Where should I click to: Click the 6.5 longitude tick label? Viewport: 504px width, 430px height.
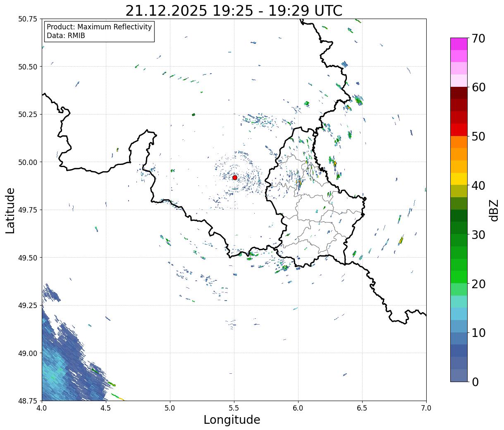tap(362, 408)
